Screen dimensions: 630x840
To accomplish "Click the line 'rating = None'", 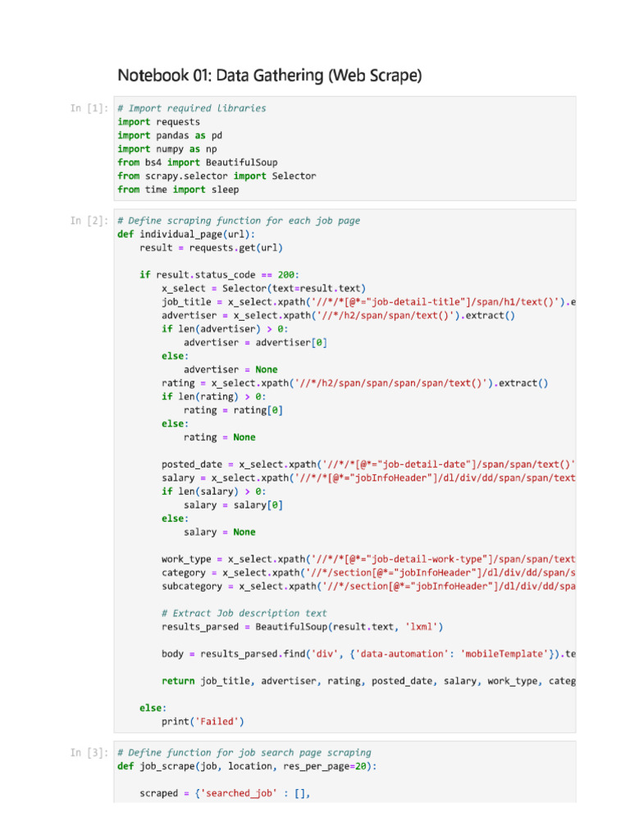I will click(220, 437).
